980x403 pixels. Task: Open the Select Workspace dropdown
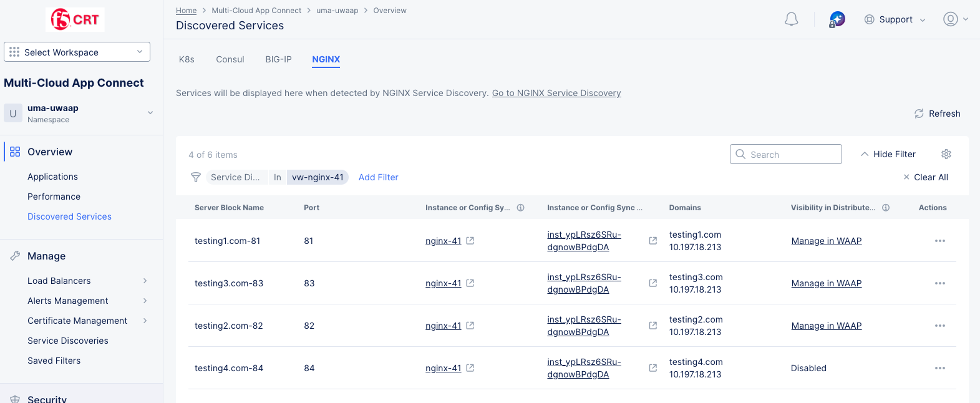click(x=77, y=52)
